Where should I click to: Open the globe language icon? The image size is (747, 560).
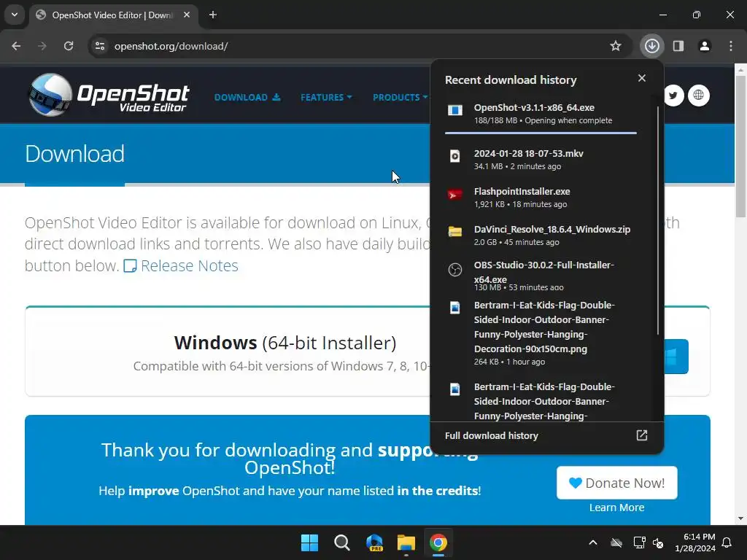click(698, 96)
